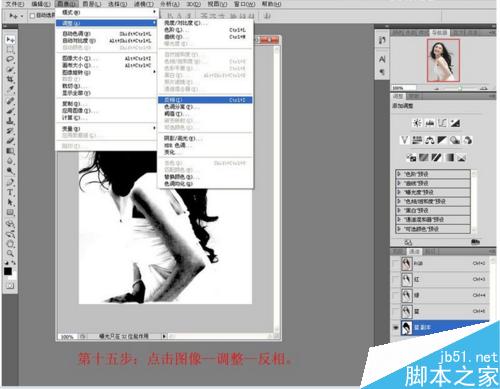Select the Eraser tool

10,141
